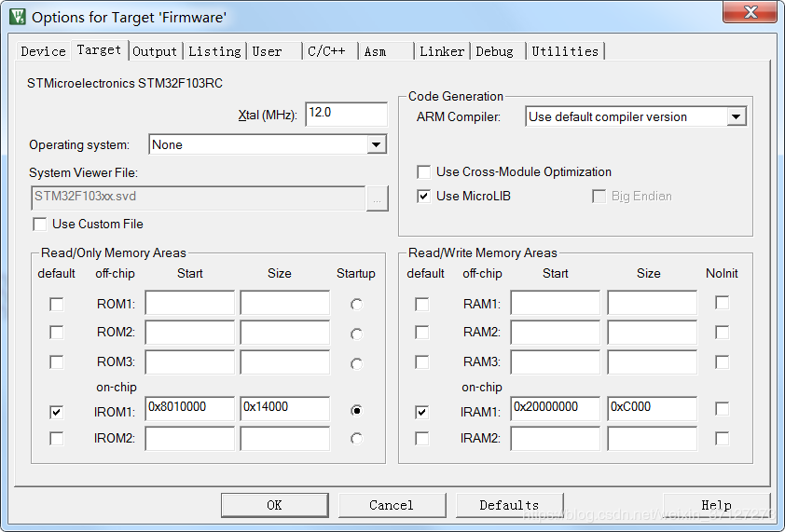
Task: Select the Asm tab
Action: click(x=386, y=51)
